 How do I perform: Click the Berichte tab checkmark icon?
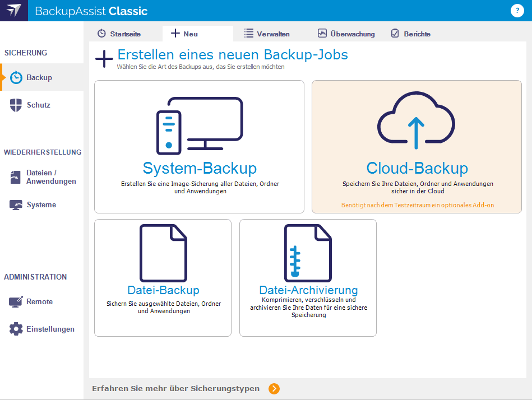[x=395, y=33]
